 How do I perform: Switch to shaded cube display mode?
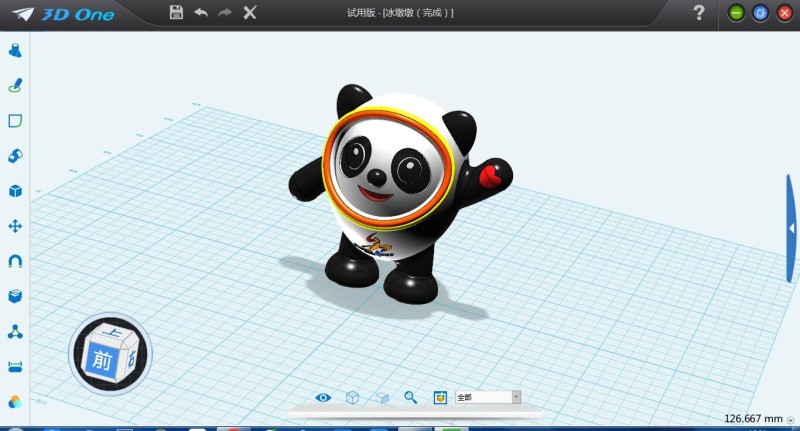(x=382, y=397)
